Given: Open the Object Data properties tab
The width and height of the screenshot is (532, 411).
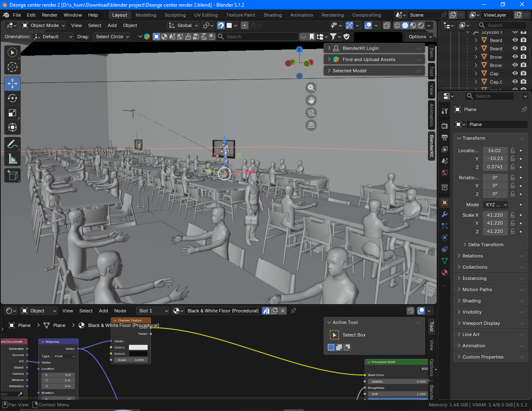Looking at the screenshot, I should 445,261.
